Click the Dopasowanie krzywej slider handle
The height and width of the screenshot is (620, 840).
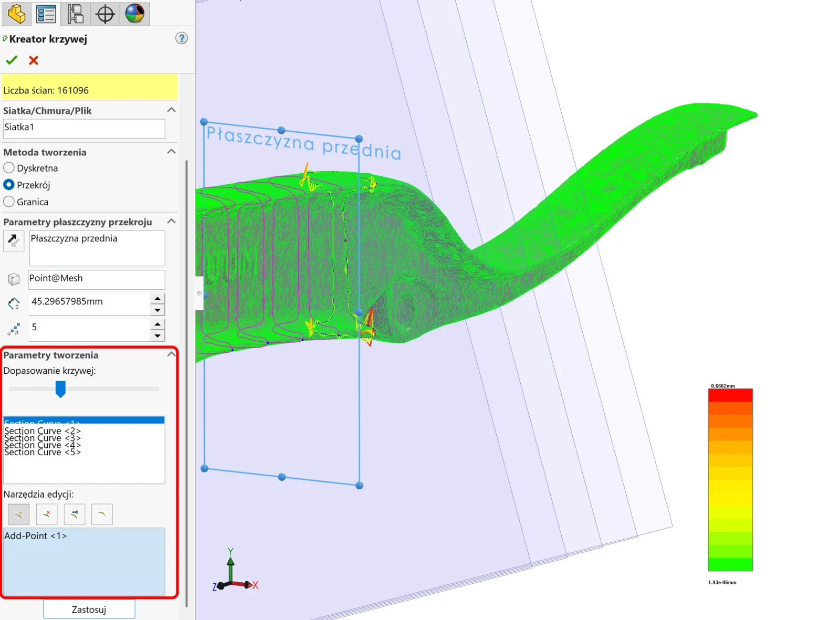pos(60,389)
